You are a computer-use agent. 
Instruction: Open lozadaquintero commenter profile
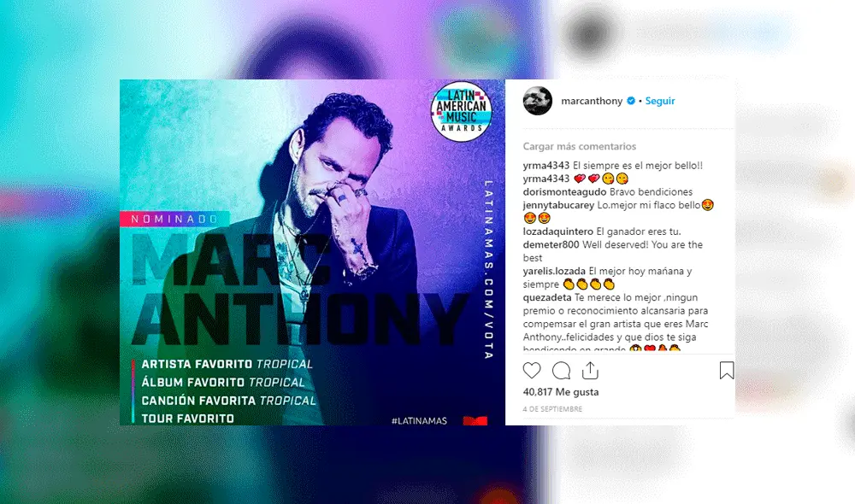557,231
